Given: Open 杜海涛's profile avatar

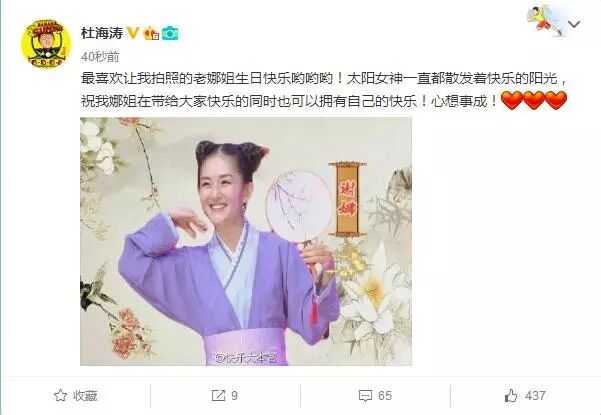Looking at the screenshot, I should (46, 43).
